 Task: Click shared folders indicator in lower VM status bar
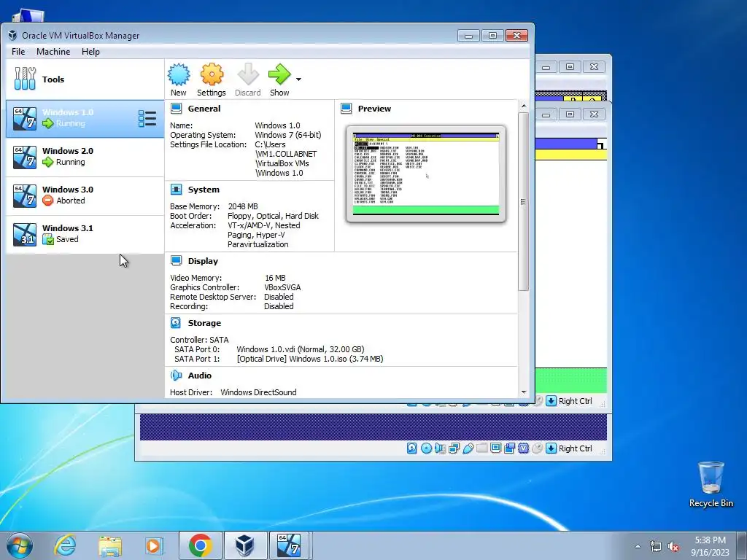pos(481,448)
